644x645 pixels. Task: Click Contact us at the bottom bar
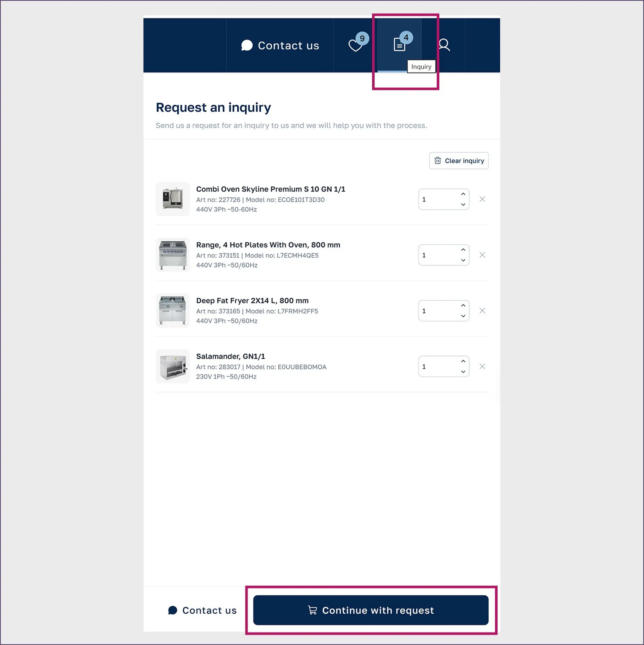point(202,610)
